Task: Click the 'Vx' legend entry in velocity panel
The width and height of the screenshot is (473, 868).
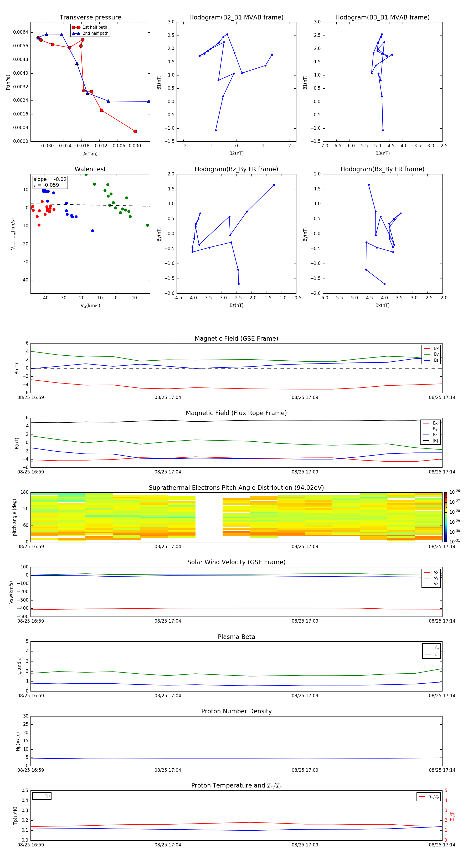Action: 431,572
